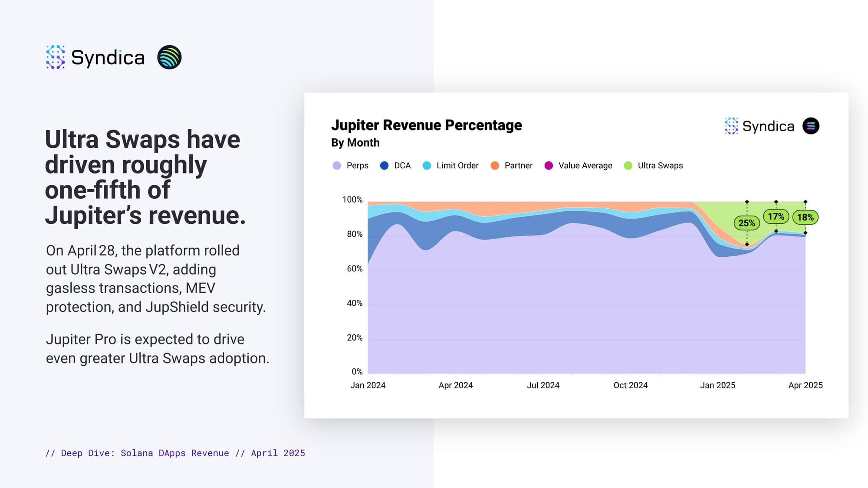Click the Jupiter Revenue Percentage chart title
Screen dimensions: 868x488
point(426,125)
